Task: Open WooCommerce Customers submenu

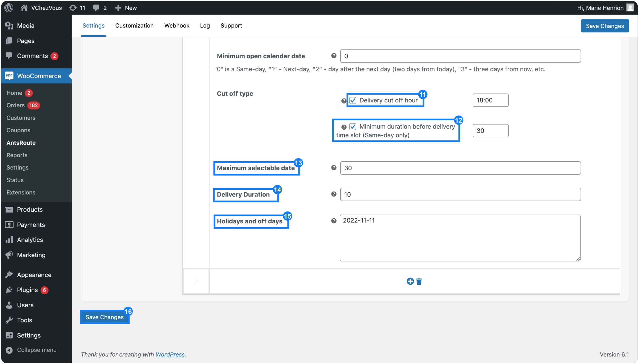Action: (21, 118)
